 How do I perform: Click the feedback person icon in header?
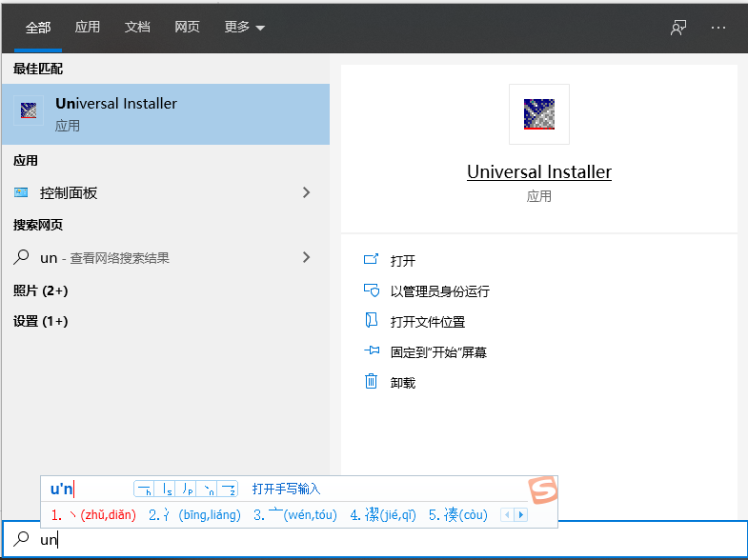[678, 28]
